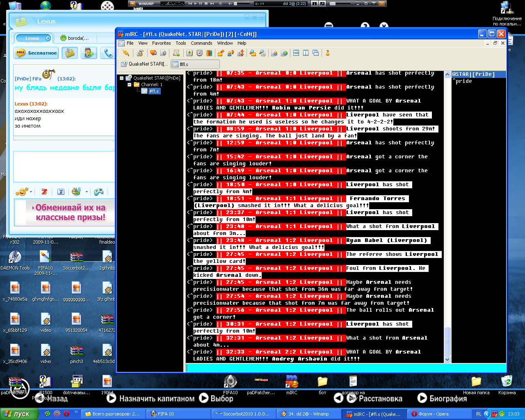525x420 pixels.
Task: Open the DCC Options icon in mIRC
Action: click(241, 53)
